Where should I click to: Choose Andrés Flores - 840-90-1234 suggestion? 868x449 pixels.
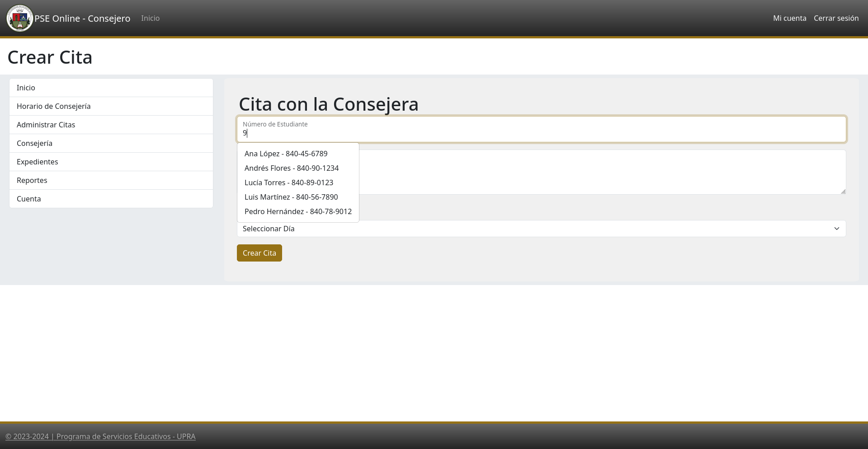[x=298, y=168]
